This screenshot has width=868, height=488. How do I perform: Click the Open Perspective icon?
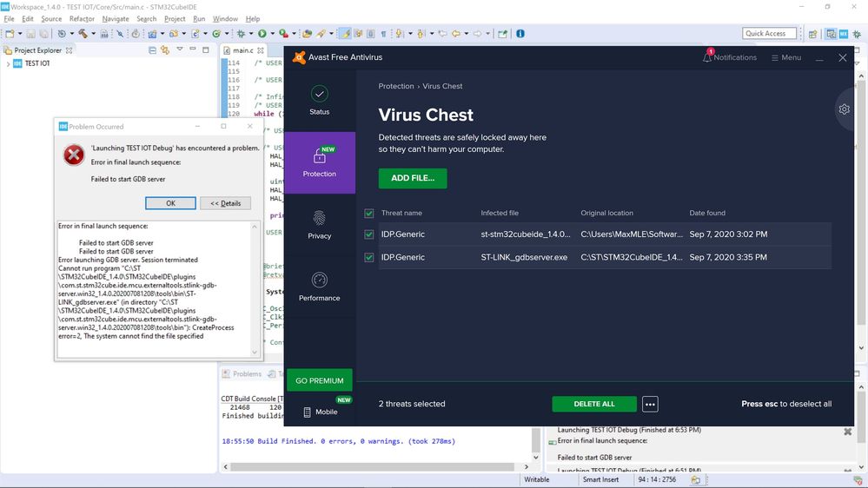(812, 34)
